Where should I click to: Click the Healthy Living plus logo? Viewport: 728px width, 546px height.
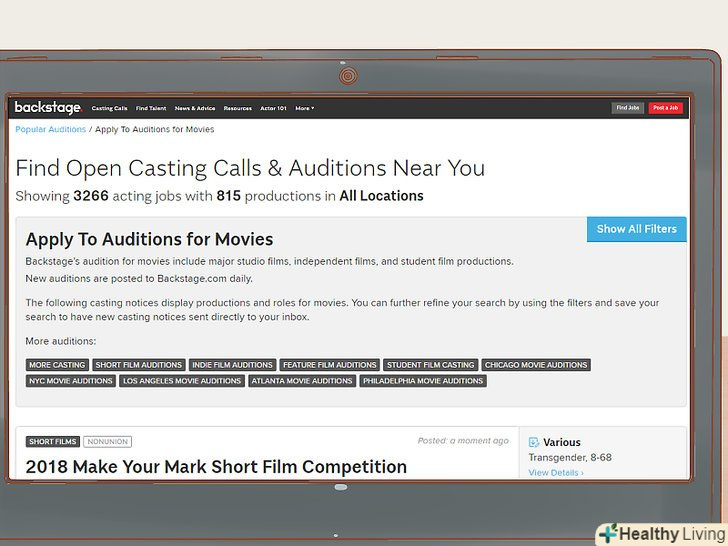point(607,534)
